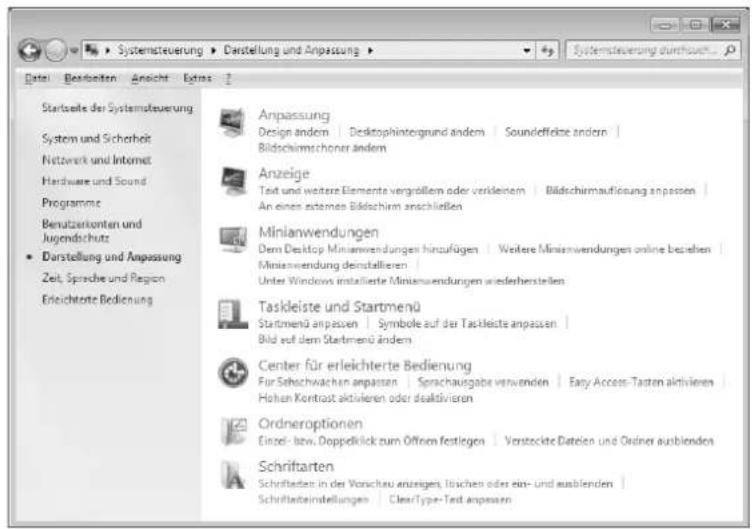754x529 pixels.
Task: Click installierte Minianwendungen wiederherstellen link
Action: tap(411, 281)
